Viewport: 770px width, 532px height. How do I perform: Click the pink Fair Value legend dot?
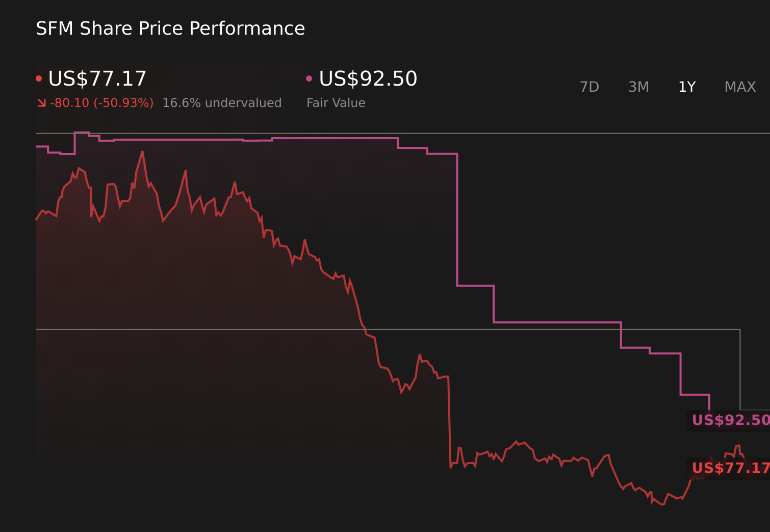(x=309, y=77)
